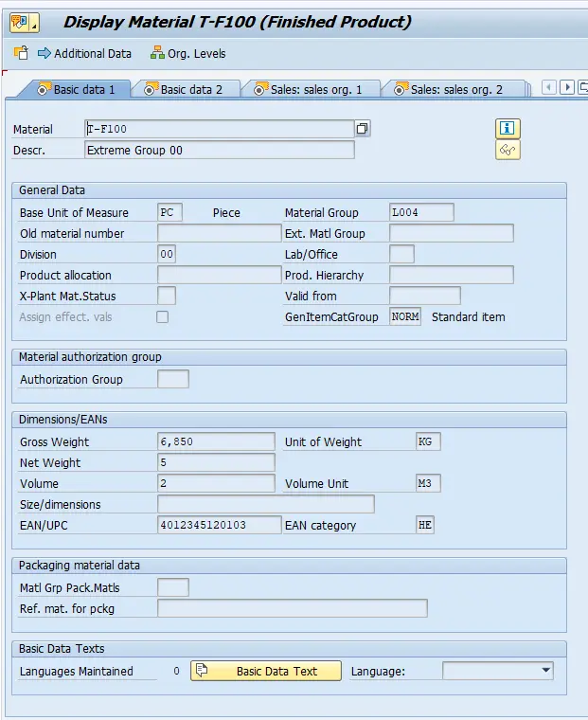The width and height of the screenshot is (588, 720).
Task: Click the title bar menu icon
Action: click(23, 22)
